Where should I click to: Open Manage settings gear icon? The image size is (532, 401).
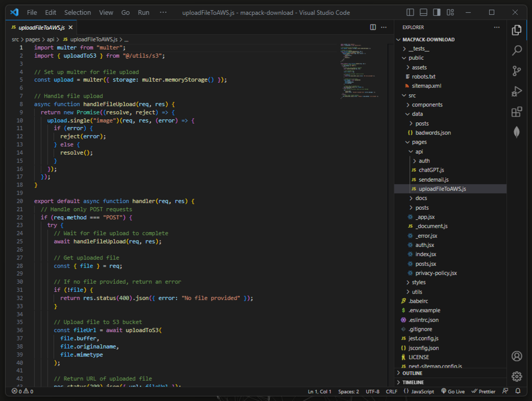click(x=517, y=376)
